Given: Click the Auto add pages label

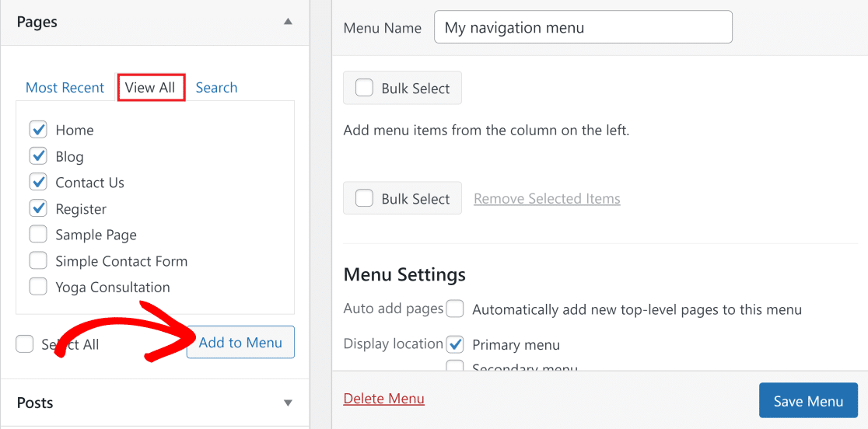Looking at the screenshot, I should [x=393, y=309].
